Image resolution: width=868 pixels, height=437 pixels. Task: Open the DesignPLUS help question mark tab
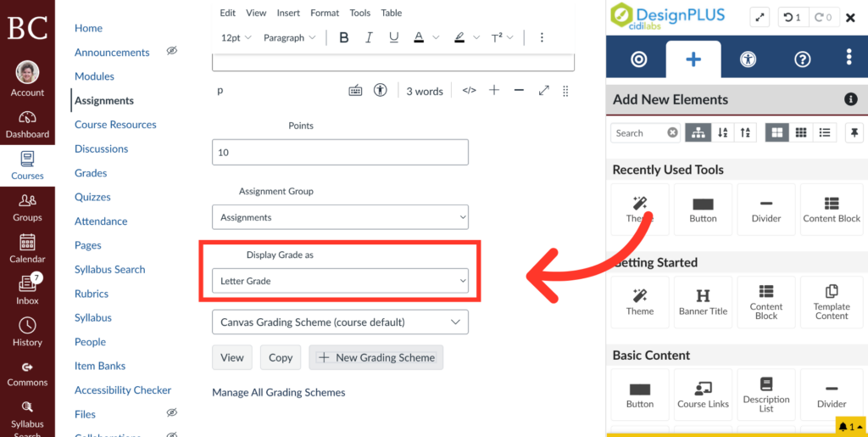802,59
